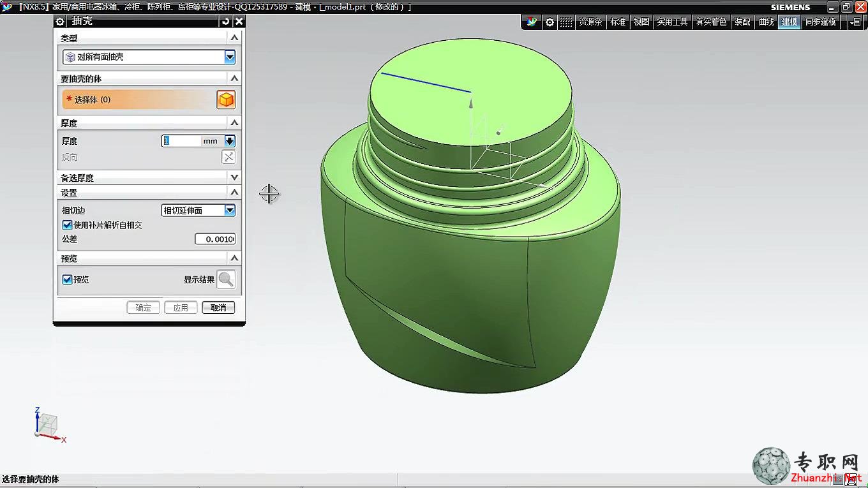Open the 同步建模 toolbar tab
The image size is (868, 488).
point(820,22)
